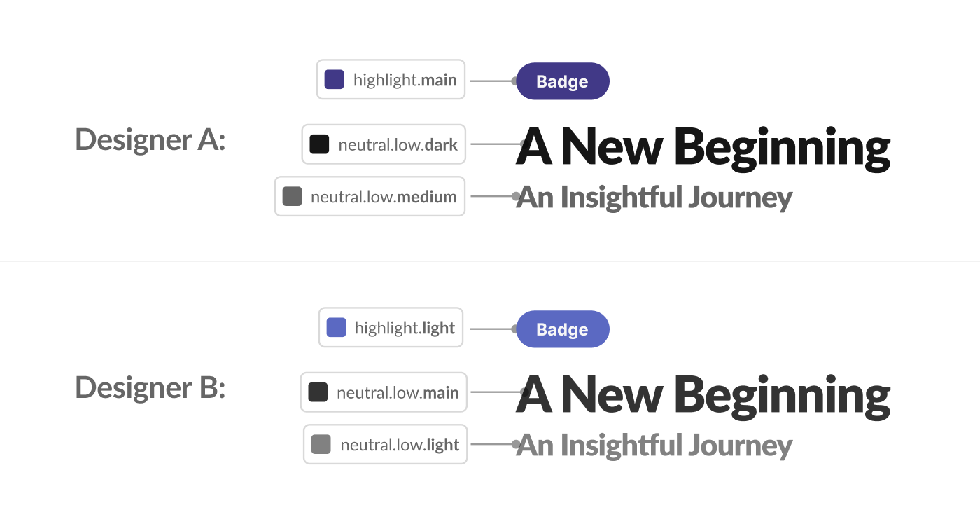Select the neutral.low.medium gray swatch
Image resolution: width=980 pixels, height=524 pixels.
292,196
